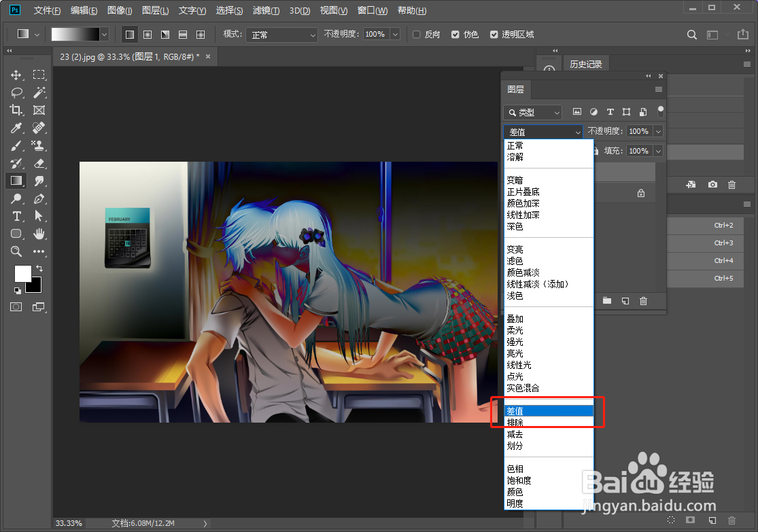Open the Layers panel menu icon
Screen dimensions: 758x532
tap(659, 90)
